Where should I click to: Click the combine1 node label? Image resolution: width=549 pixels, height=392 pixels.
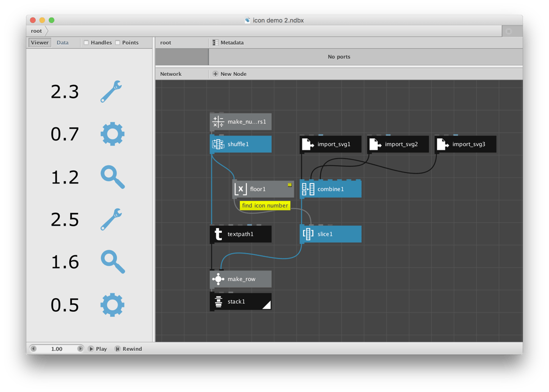click(x=330, y=189)
